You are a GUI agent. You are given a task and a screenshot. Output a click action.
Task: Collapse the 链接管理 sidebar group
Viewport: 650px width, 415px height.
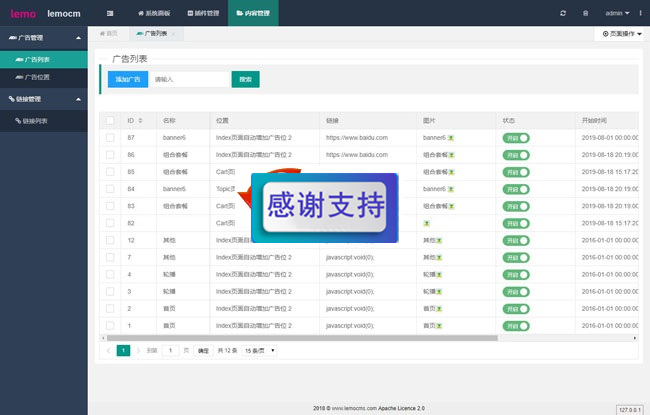[44, 99]
